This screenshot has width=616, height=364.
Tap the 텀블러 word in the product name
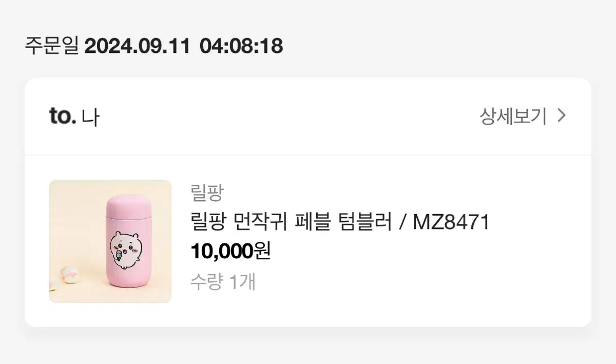click(364, 222)
